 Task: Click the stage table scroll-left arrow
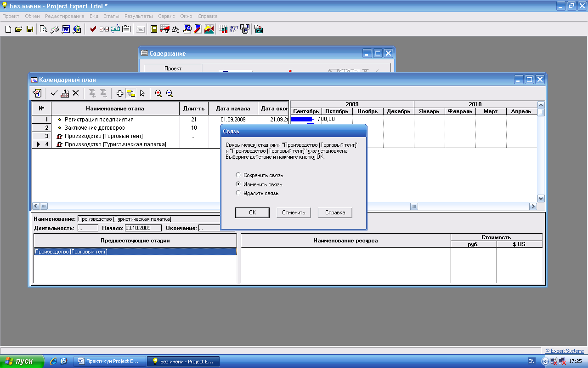click(x=35, y=206)
